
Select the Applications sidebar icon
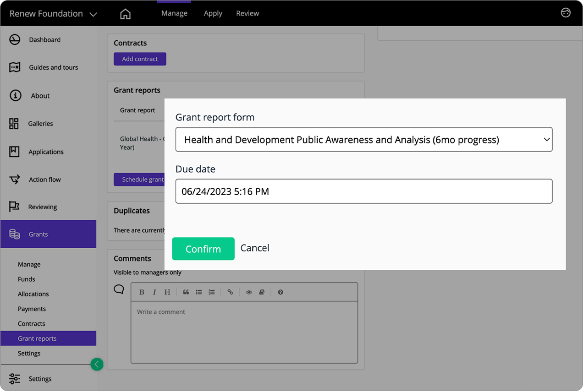tap(14, 152)
